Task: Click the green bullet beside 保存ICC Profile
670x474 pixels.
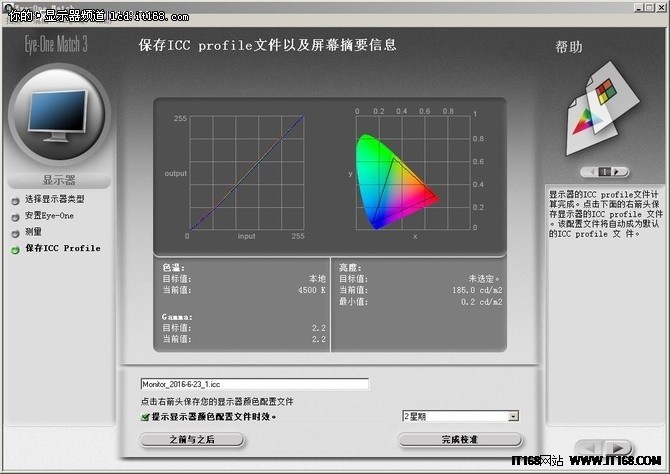Action: (15, 250)
